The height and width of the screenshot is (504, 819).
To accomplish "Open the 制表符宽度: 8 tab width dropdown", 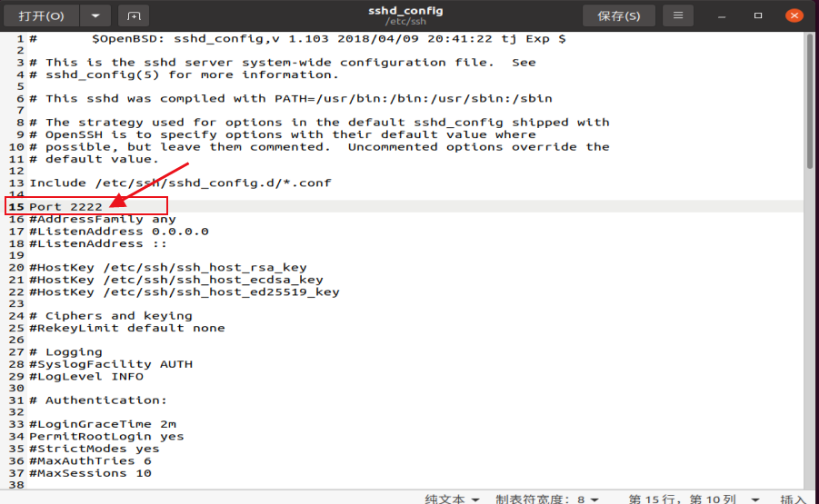I will pyautogui.click(x=547, y=499).
